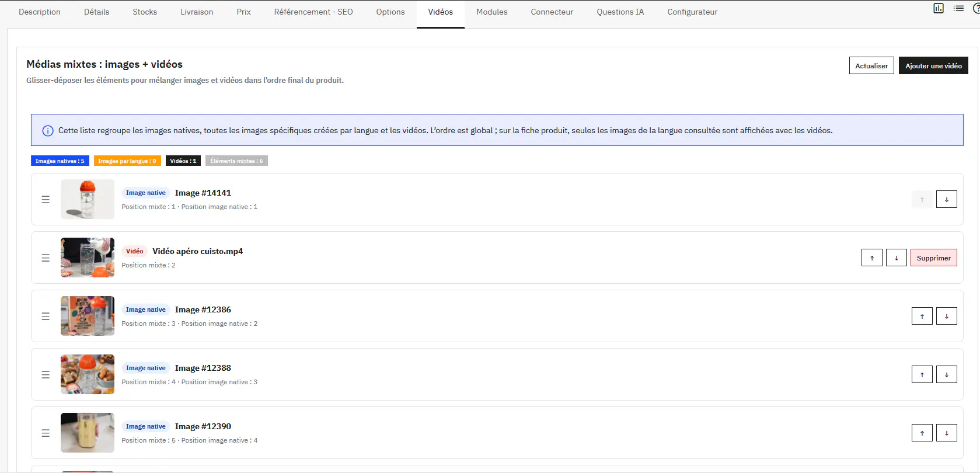Image resolution: width=980 pixels, height=473 pixels.
Task: Go to the Connecteur tab
Action: 552,12
